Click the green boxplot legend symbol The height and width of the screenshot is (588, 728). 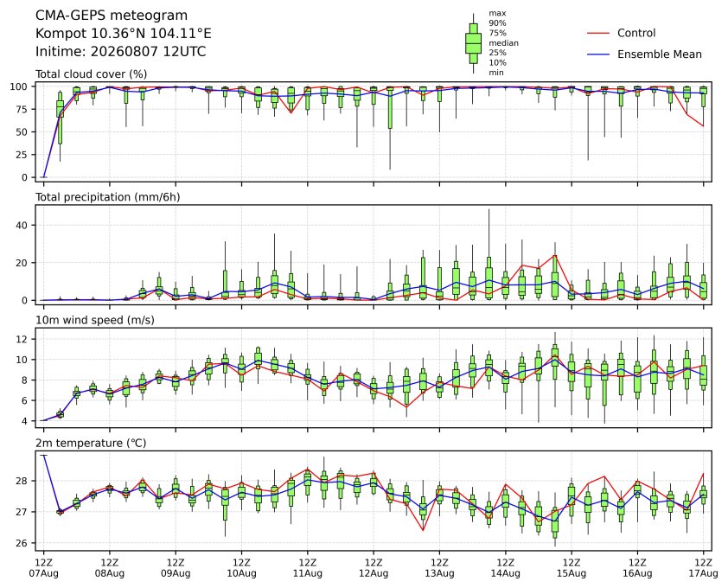tap(473, 43)
